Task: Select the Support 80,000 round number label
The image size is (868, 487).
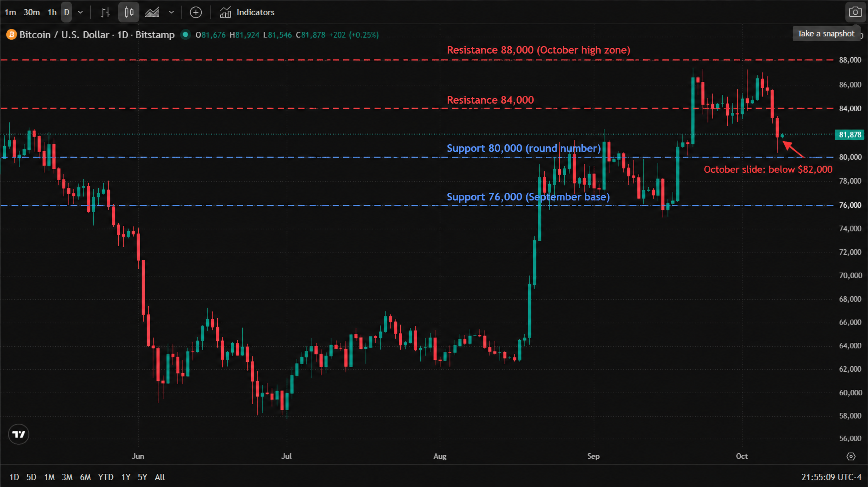Action: (x=524, y=148)
